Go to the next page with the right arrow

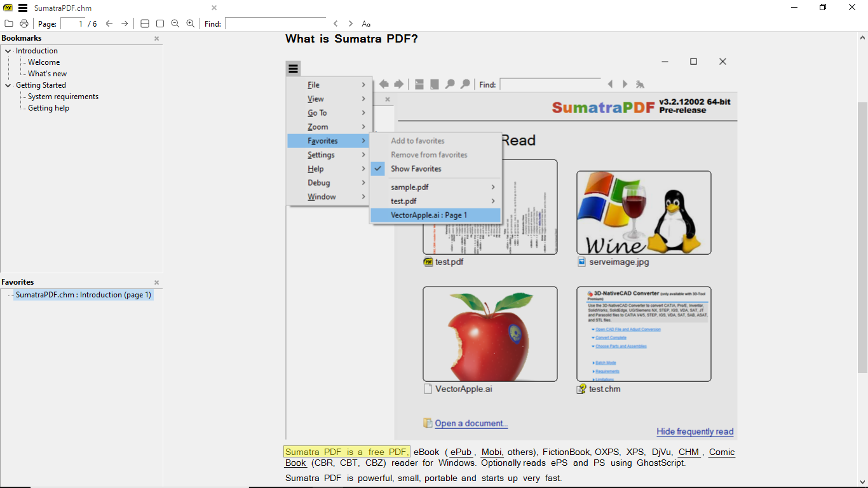coord(125,24)
